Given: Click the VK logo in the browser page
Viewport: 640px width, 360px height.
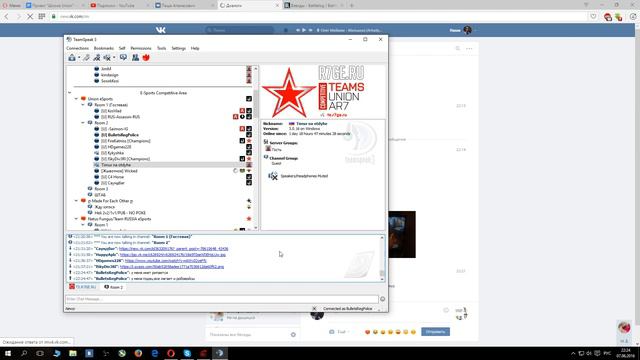Looking at the screenshot, I should tap(161, 30).
